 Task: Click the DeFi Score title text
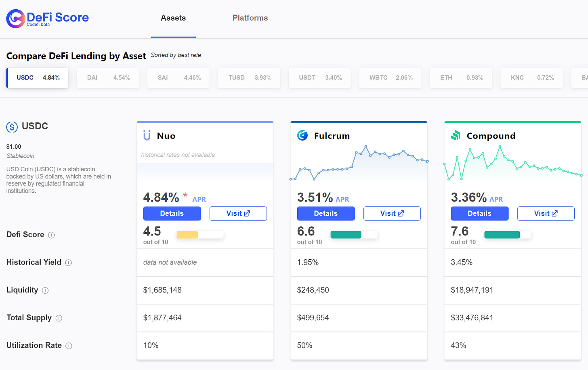[58, 17]
